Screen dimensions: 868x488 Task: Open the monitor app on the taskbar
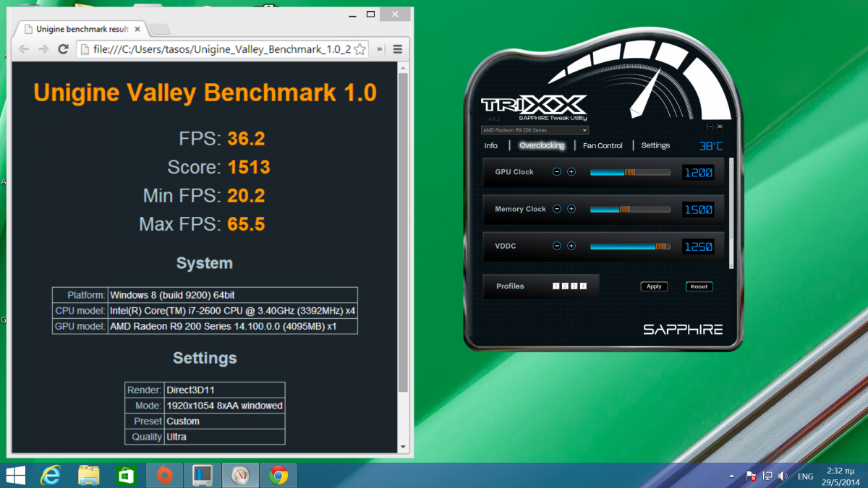203,475
